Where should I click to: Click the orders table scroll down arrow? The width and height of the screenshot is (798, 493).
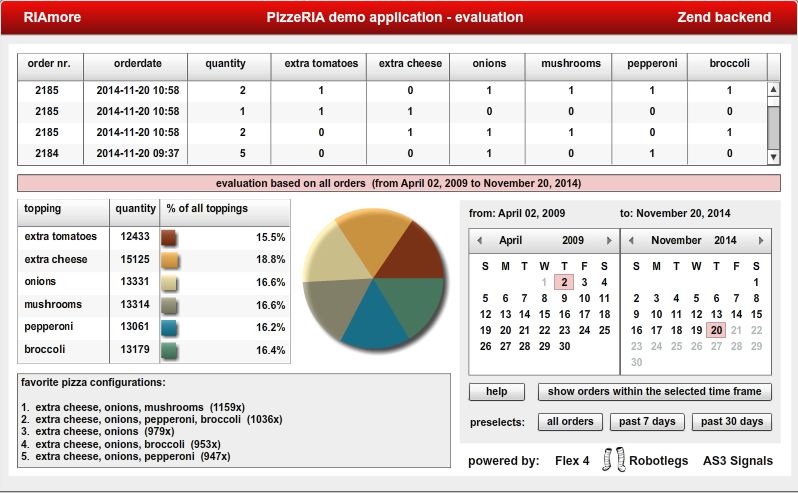[x=773, y=157]
